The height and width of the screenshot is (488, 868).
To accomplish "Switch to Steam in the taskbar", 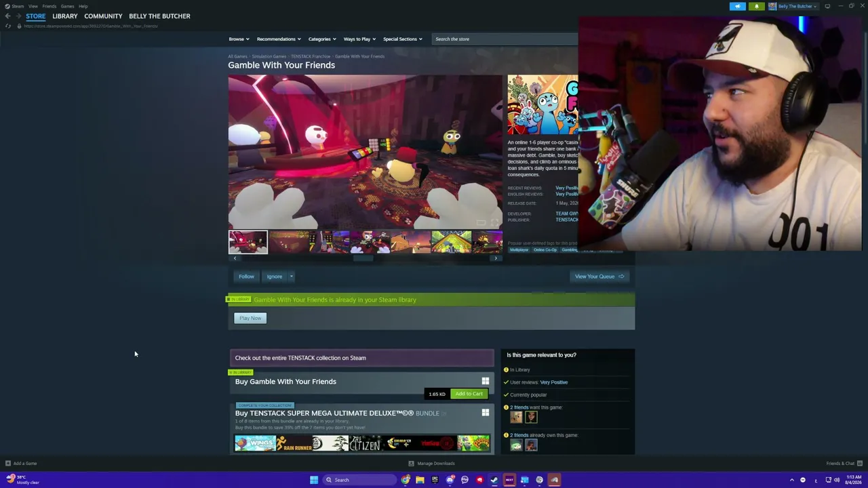I will click(494, 480).
